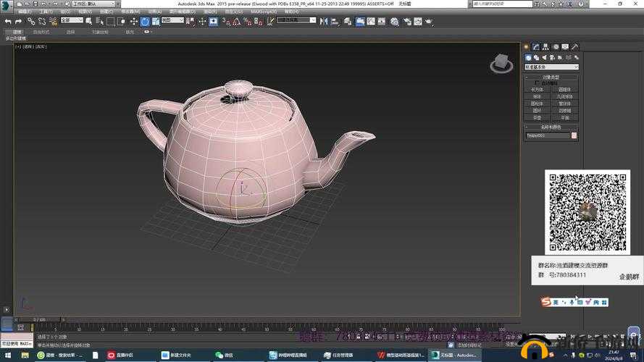644x362 pixels.
Task: Open the viewport [+] menu
Action: [17, 47]
